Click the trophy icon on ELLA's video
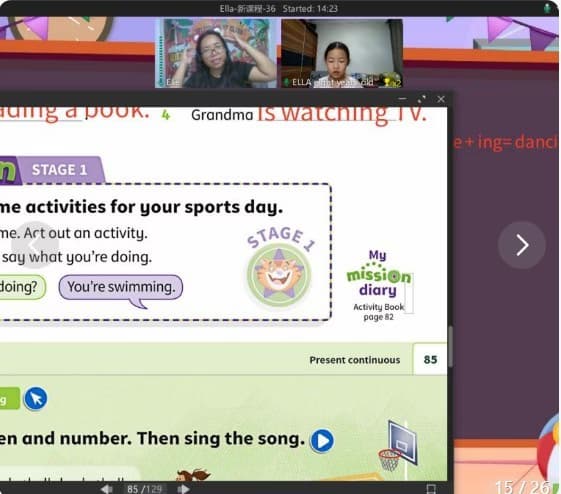561x494 pixels. (387, 82)
